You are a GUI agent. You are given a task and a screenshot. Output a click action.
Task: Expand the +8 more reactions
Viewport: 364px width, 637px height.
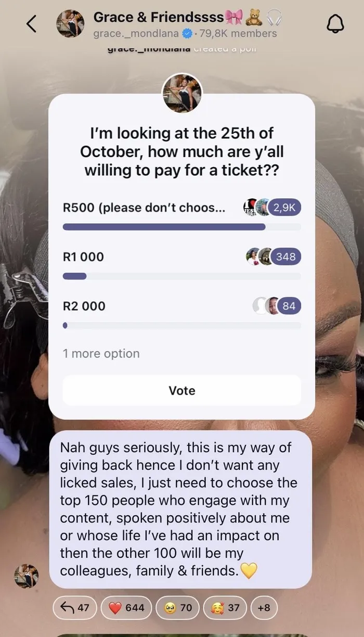pos(264,607)
